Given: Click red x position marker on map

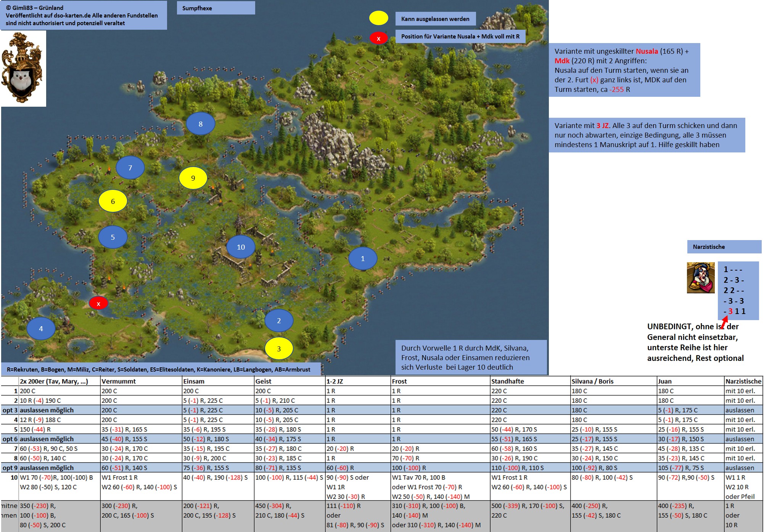Looking at the screenshot, I should (98, 303).
